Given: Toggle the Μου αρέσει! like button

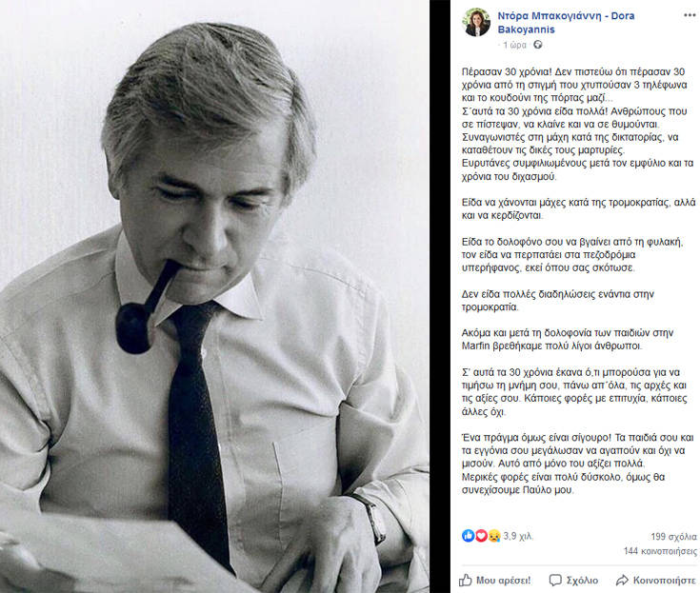Looking at the screenshot, I should (496, 579).
